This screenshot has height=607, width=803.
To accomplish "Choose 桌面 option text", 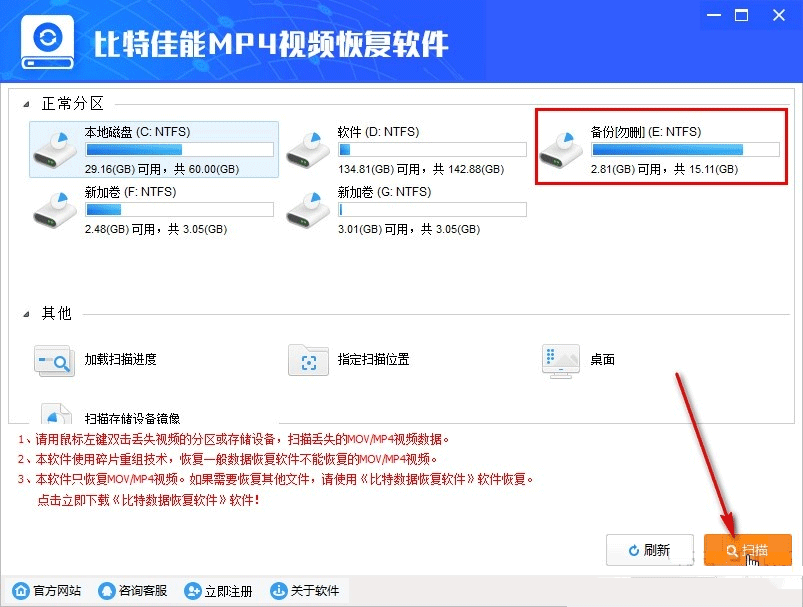I will 602,360.
